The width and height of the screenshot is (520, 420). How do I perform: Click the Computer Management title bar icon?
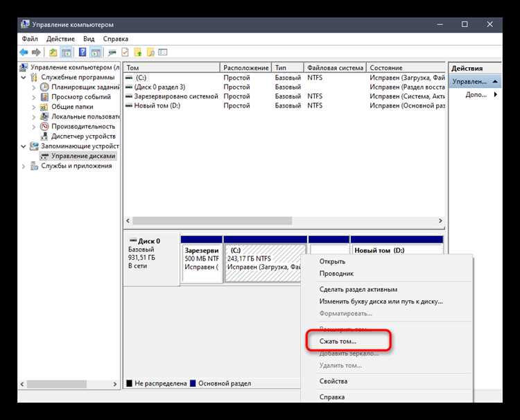pyautogui.click(x=25, y=24)
